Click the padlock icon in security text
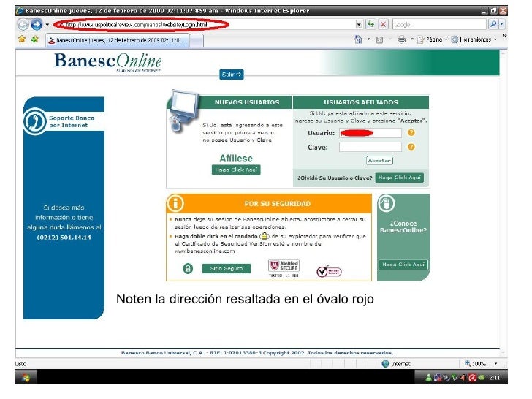The image size is (532, 399). (264, 235)
